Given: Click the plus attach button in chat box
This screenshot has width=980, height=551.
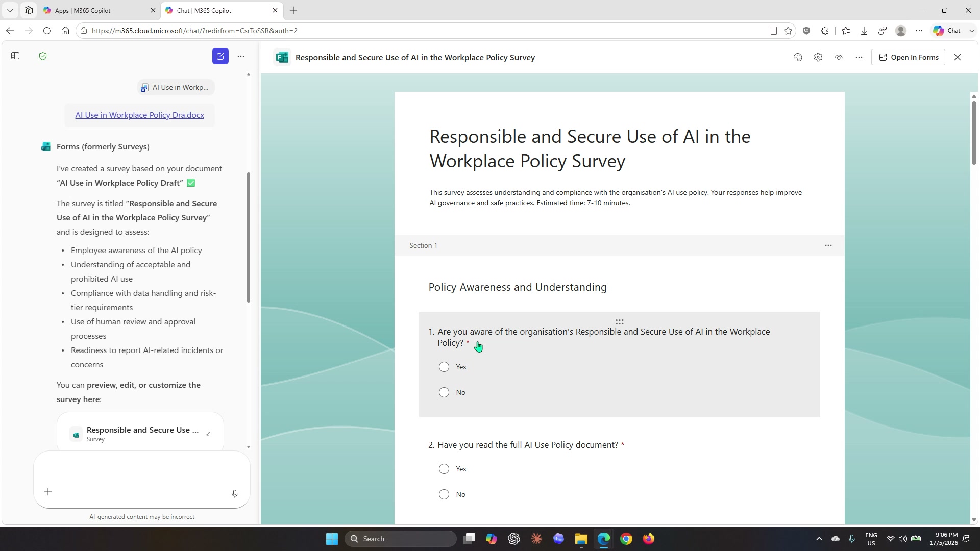Looking at the screenshot, I should (48, 492).
